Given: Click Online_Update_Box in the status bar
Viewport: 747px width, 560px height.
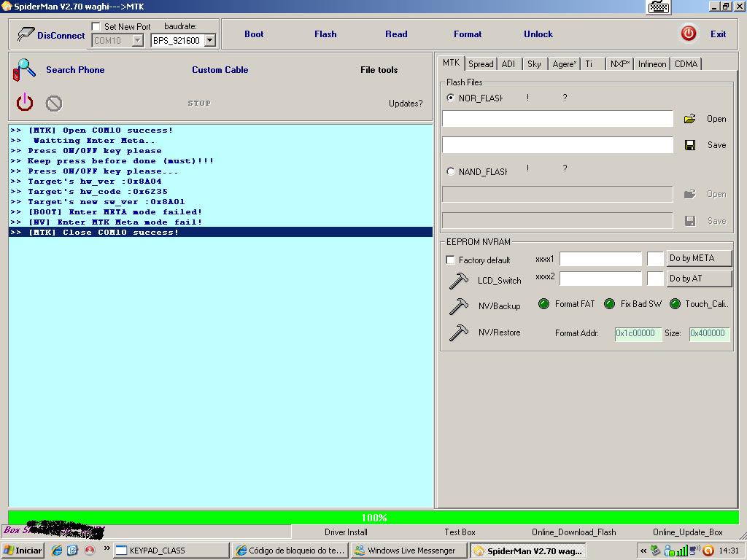Looking at the screenshot, I should tap(687, 532).
